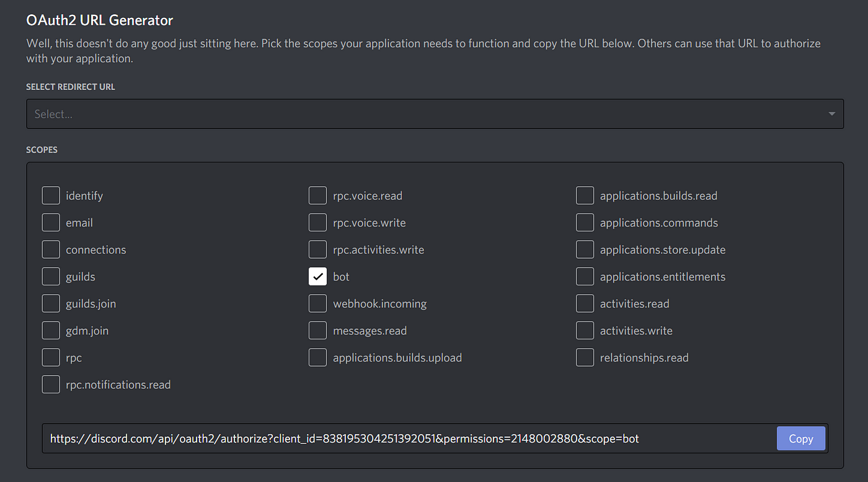Tick rpc.voice.write scope checkbox
Image resolution: width=868 pixels, height=482 pixels.
pos(317,223)
